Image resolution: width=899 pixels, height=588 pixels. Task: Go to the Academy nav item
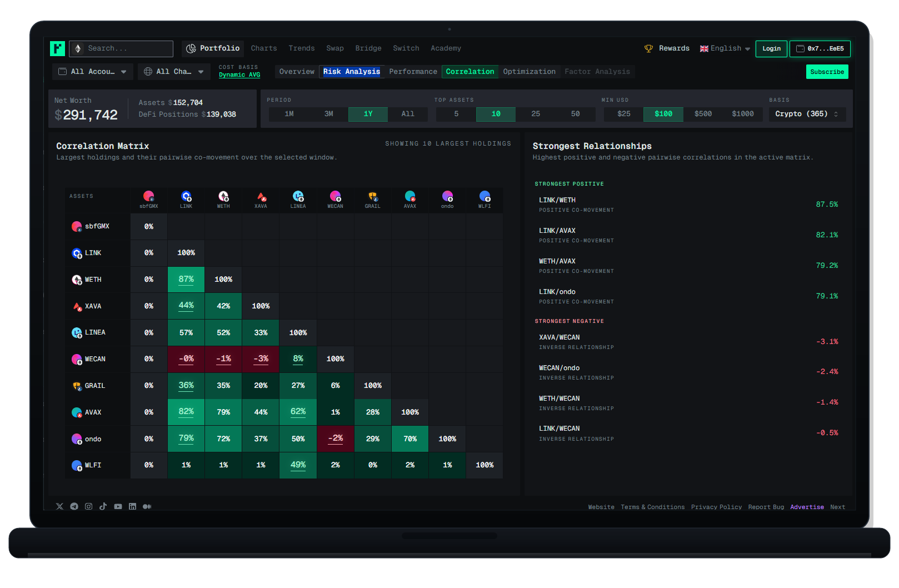pos(446,48)
